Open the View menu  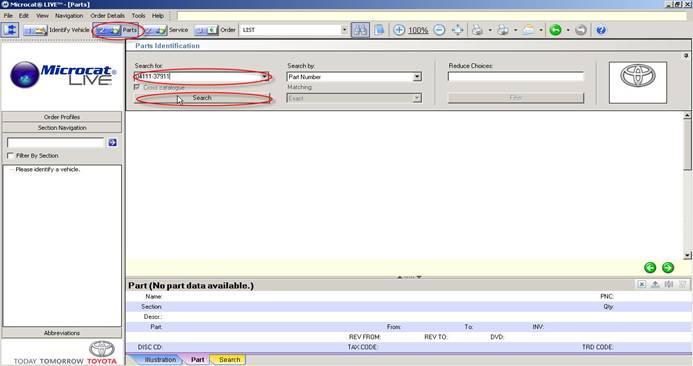click(42, 15)
